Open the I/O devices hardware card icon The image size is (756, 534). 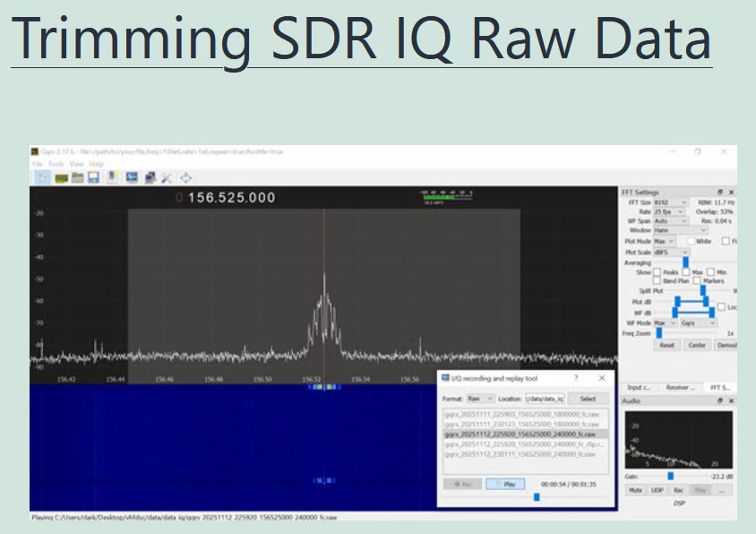click(61, 177)
